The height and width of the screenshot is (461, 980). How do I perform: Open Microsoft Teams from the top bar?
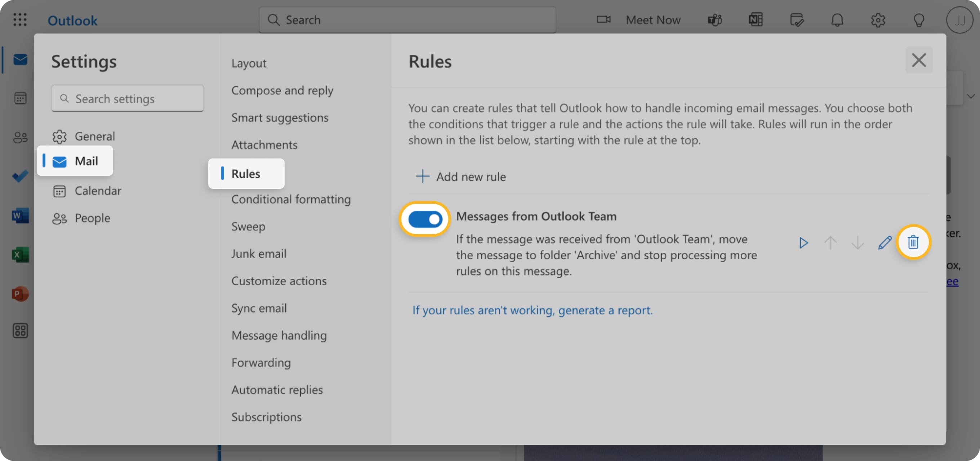714,20
